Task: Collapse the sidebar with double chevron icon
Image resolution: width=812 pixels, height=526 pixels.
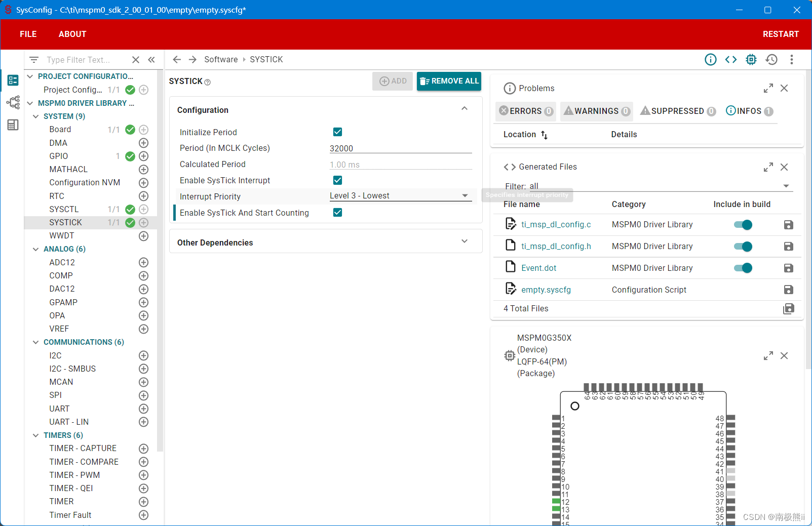Action: 151,60
